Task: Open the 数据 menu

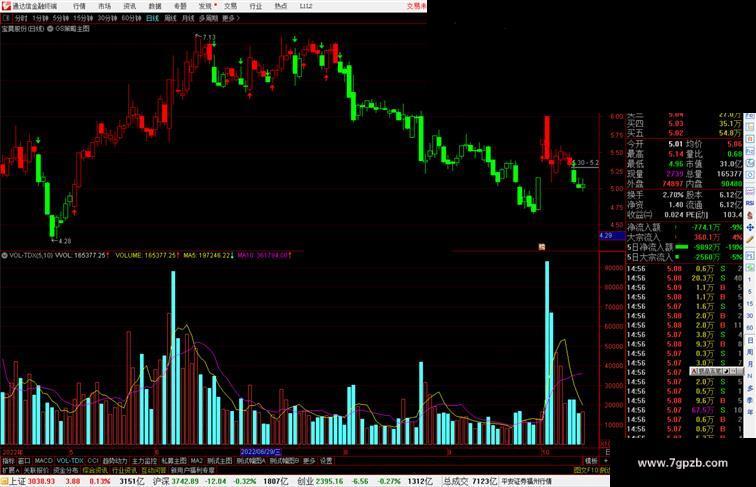Action: pos(155,6)
